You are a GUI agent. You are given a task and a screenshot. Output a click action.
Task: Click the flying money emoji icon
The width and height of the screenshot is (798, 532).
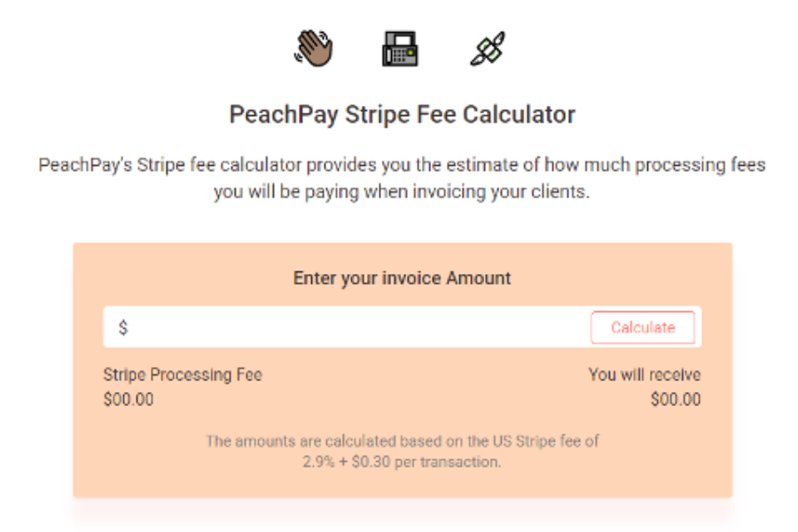(x=488, y=49)
